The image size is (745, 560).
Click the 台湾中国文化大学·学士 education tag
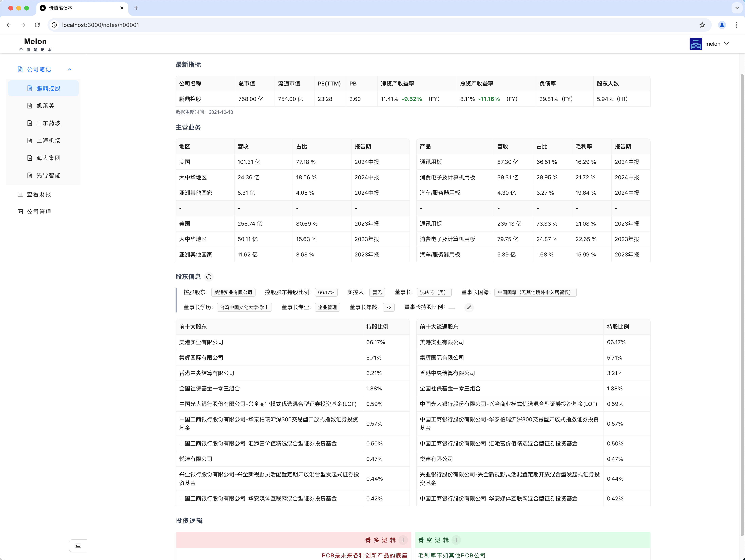(x=244, y=308)
